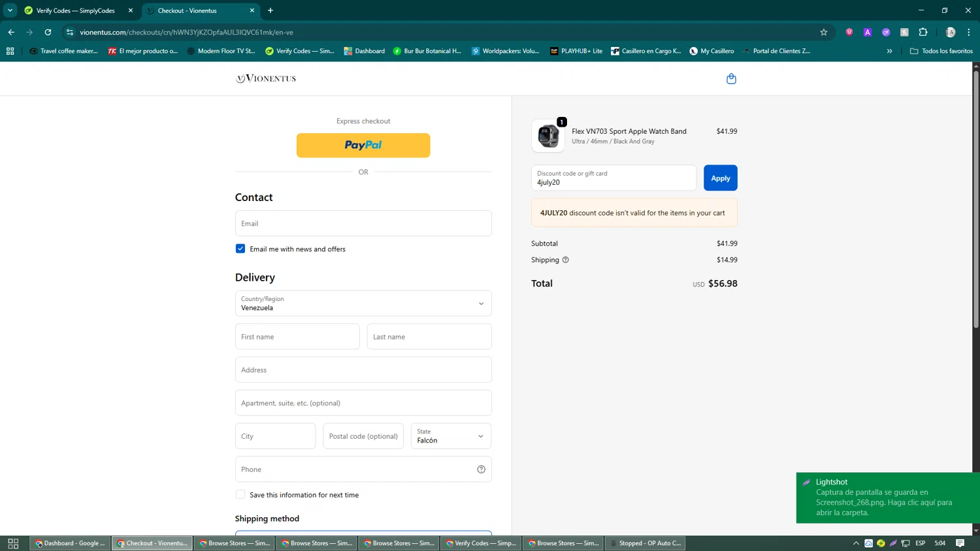Viewport: 980px width, 551px height.
Task: Open the My Casillero bookmark
Action: click(711, 51)
